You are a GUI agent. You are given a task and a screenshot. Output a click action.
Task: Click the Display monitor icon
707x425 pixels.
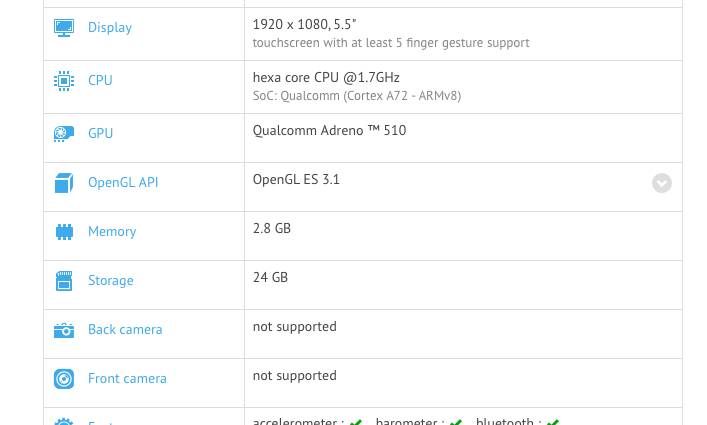[x=64, y=28]
